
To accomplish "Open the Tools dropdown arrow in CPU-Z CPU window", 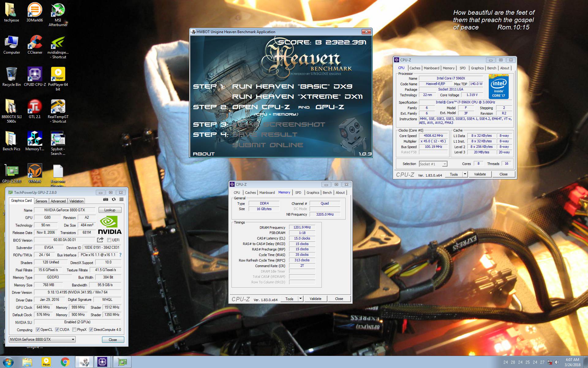I will pos(465,174).
